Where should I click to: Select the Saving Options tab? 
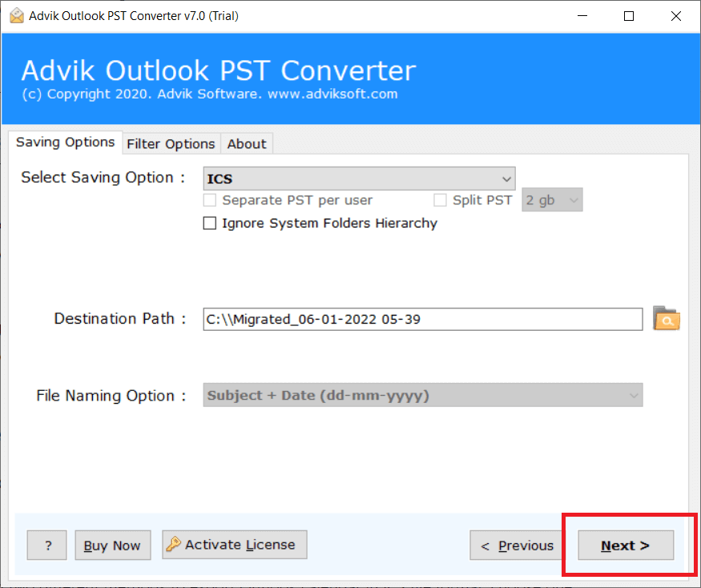pyautogui.click(x=65, y=142)
